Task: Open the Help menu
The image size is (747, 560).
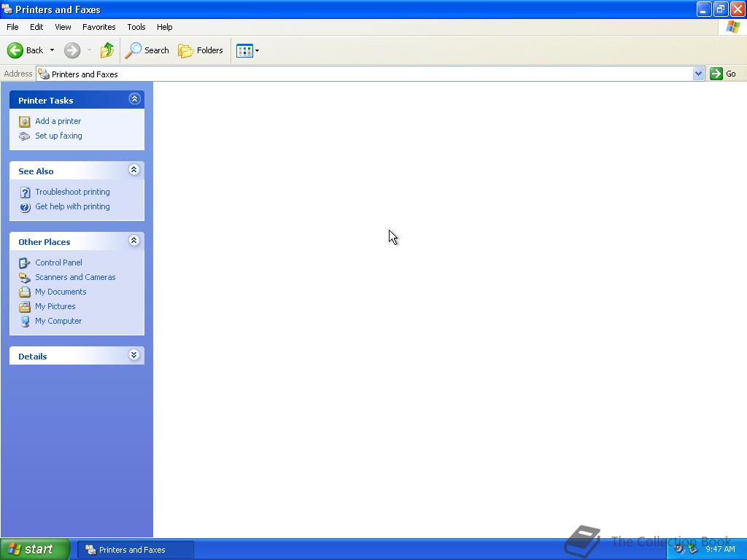Action: (164, 27)
